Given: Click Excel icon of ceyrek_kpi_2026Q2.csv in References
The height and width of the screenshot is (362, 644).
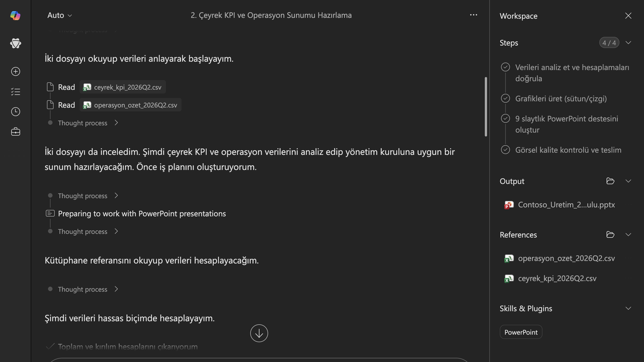Looking at the screenshot, I should [509, 279].
